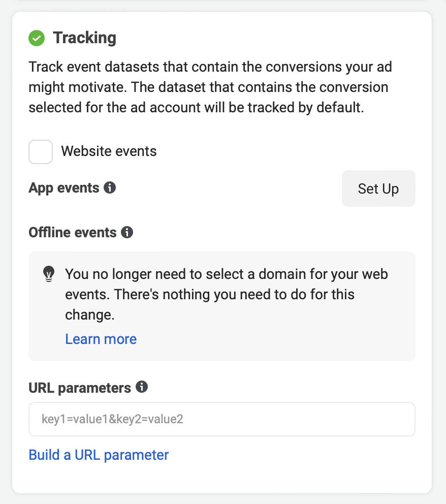Click the lightbulb tip icon
The width and height of the screenshot is (446, 504).
49,274
